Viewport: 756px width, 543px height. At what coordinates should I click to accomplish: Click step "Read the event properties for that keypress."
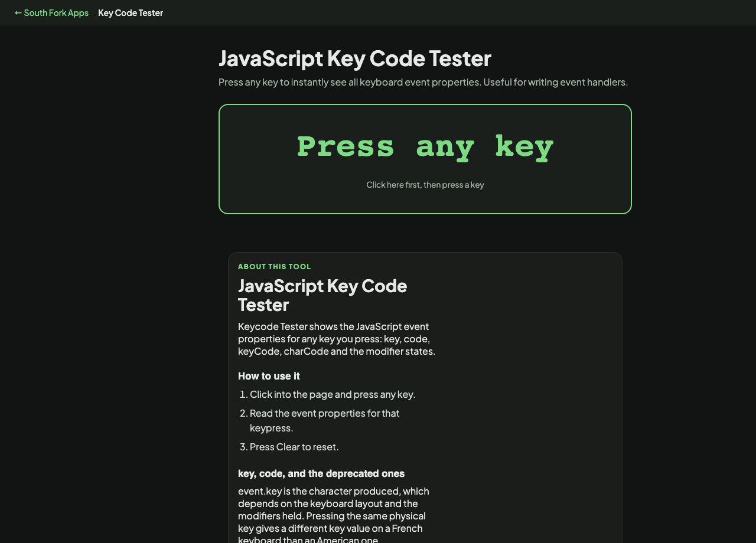point(325,420)
